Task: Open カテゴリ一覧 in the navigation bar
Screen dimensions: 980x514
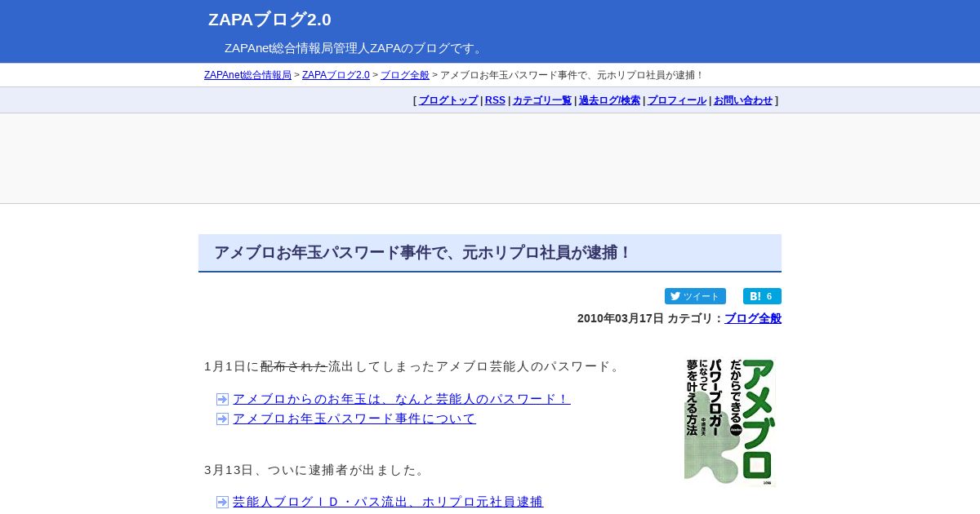Action: click(x=542, y=100)
